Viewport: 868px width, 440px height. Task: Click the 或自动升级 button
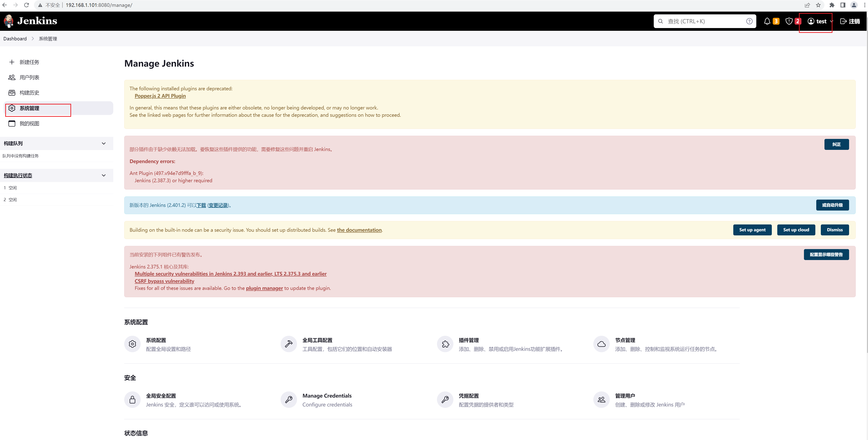(832, 205)
